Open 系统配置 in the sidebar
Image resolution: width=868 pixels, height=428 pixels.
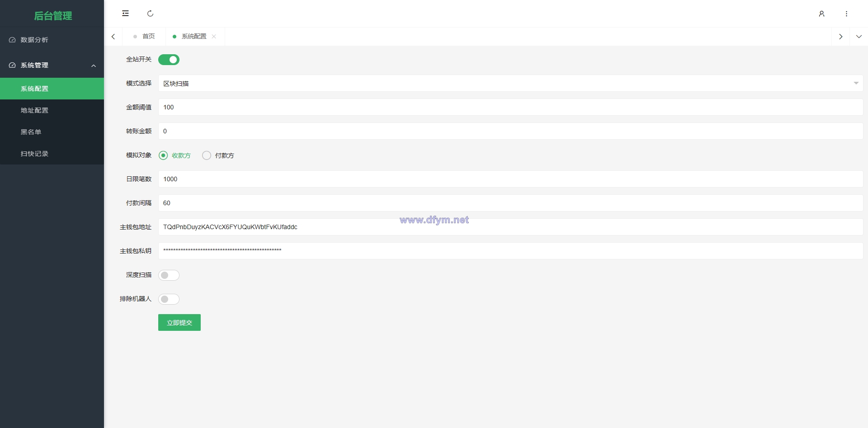(x=52, y=89)
